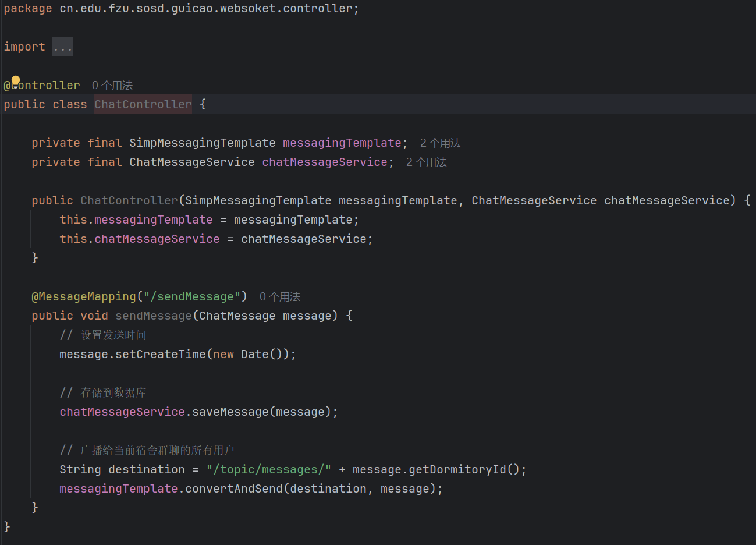Click the yellow lightbulb quick-fix icon
Screen dimensions: 756x545
16,80
